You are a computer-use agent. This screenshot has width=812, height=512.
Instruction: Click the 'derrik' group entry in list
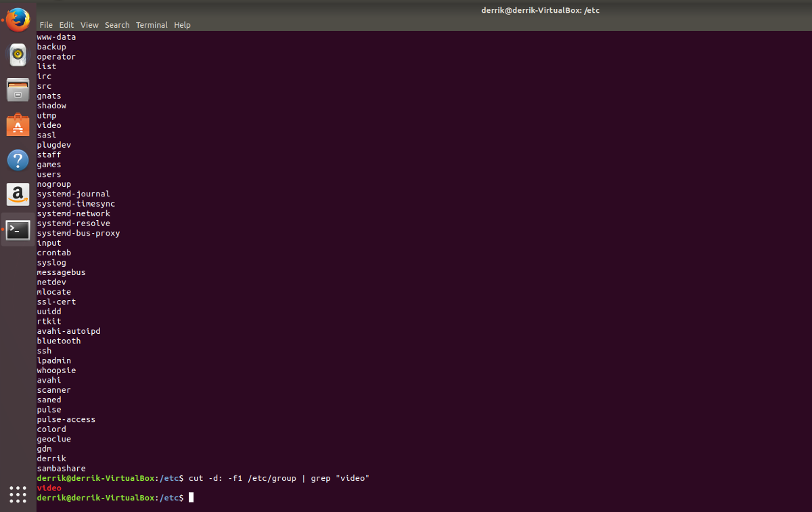click(x=51, y=459)
